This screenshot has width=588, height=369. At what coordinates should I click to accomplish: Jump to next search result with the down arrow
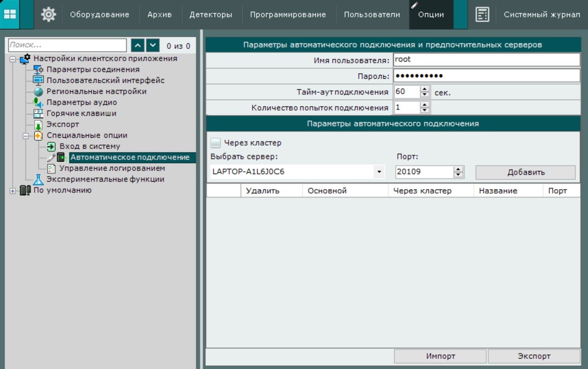click(x=153, y=45)
